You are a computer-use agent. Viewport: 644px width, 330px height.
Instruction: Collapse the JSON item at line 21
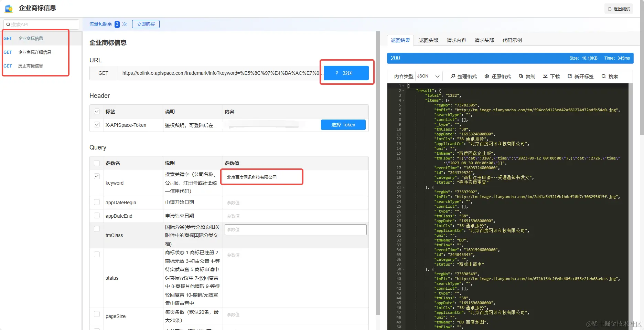coord(403,187)
